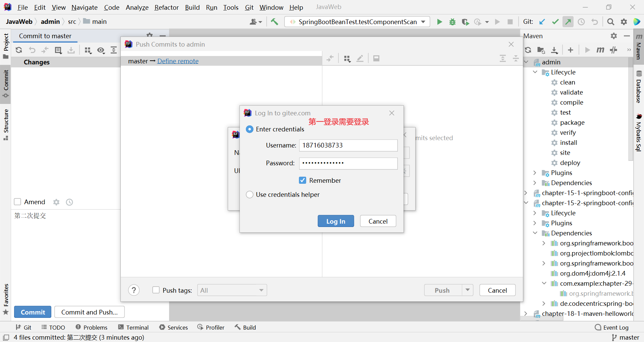The width and height of the screenshot is (644, 342).
Task: Click the Username input field
Action: tap(348, 145)
